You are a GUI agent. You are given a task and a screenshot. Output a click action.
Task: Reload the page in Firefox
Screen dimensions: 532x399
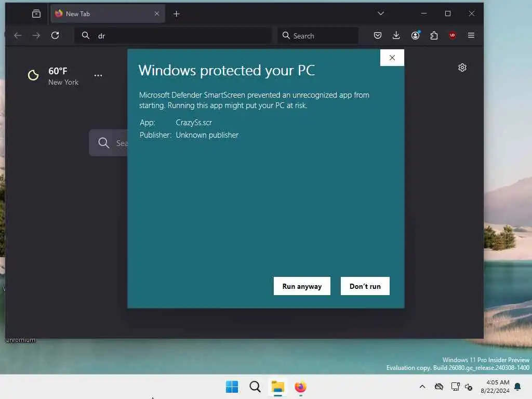(55, 35)
